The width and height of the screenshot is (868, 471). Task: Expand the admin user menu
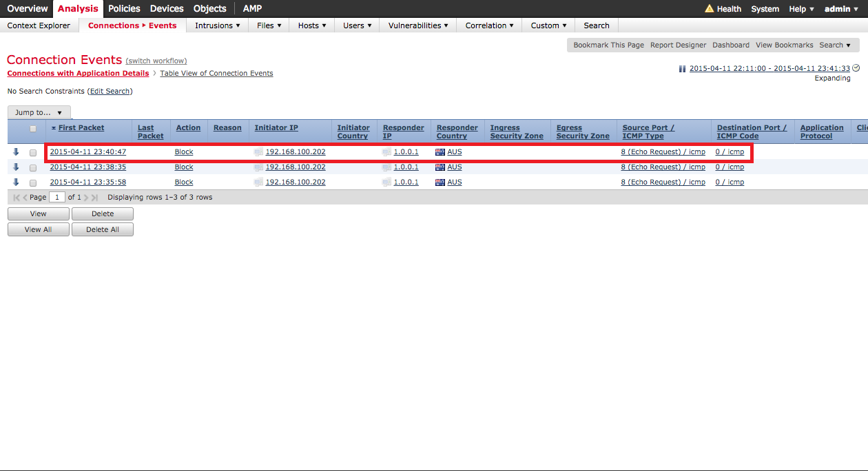tap(842, 9)
